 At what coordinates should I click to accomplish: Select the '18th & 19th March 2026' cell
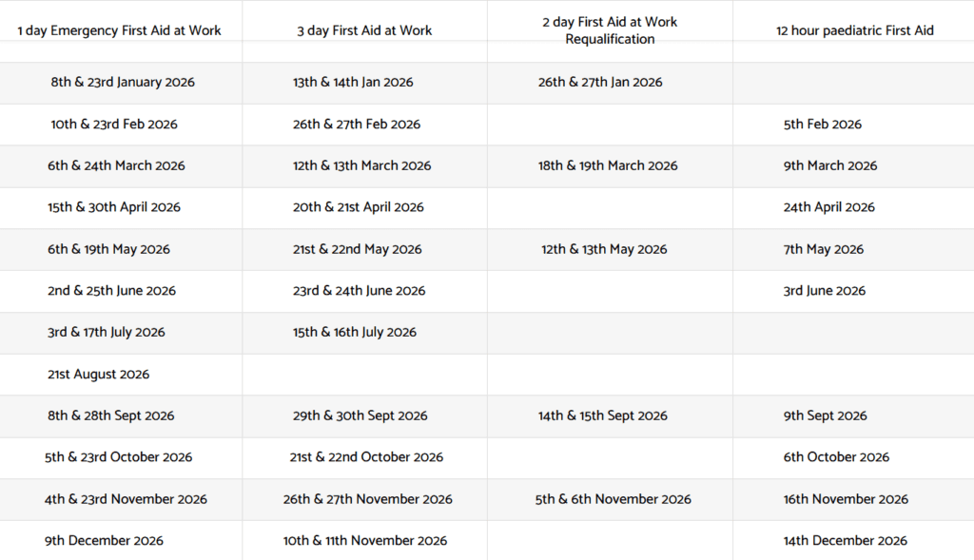[x=608, y=165]
